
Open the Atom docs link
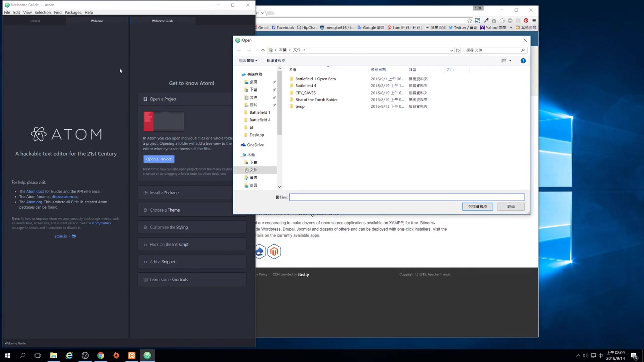pyautogui.click(x=35, y=191)
